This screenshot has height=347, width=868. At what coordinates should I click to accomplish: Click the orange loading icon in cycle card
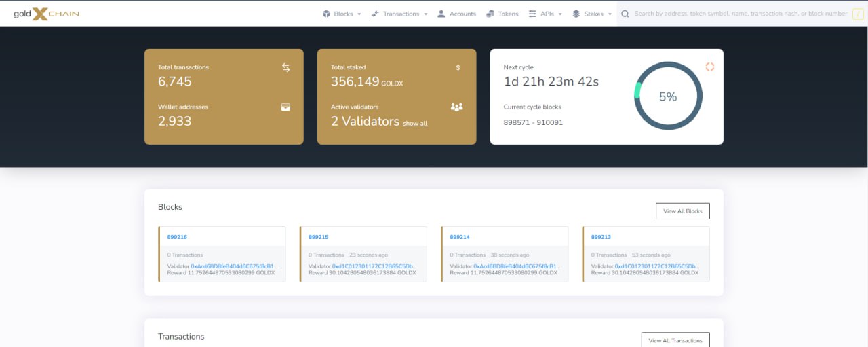(709, 67)
